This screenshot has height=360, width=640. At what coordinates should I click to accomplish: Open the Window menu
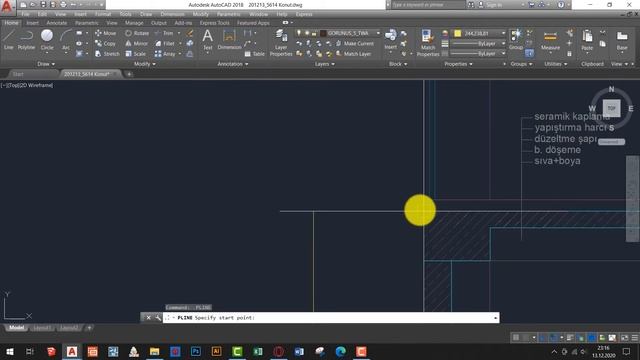pyautogui.click(x=258, y=14)
